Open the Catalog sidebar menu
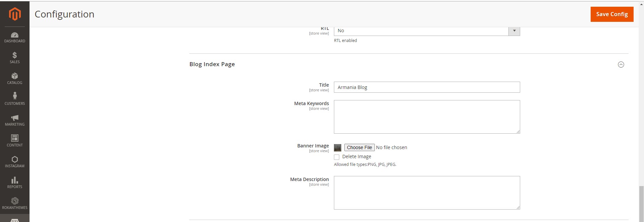Image resolution: width=644 pixels, height=222 pixels. (15, 79)
